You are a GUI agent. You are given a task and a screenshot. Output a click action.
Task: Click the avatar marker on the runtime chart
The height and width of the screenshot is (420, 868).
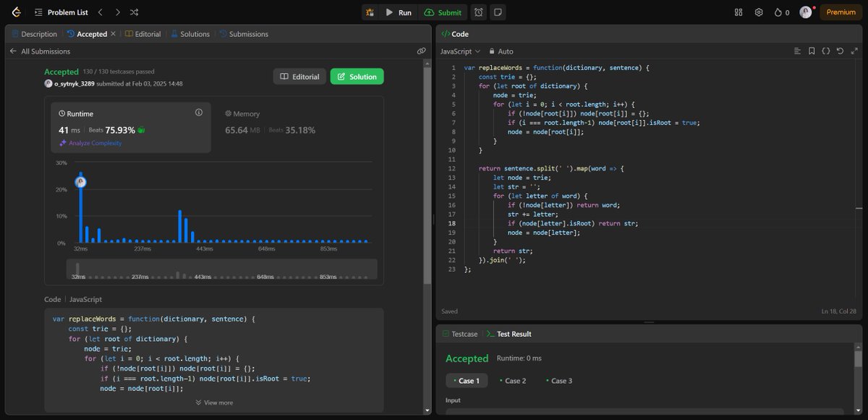click(80, 182)
